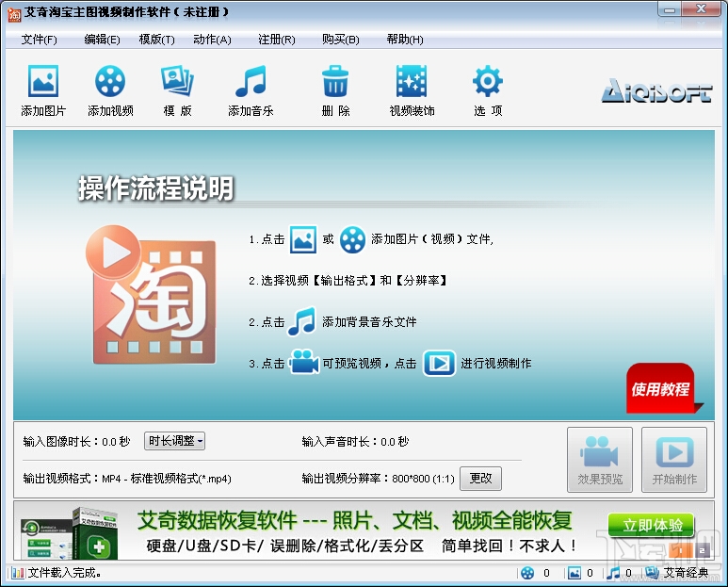Click the 文件载入完成 status bar icon

(18, 573)
